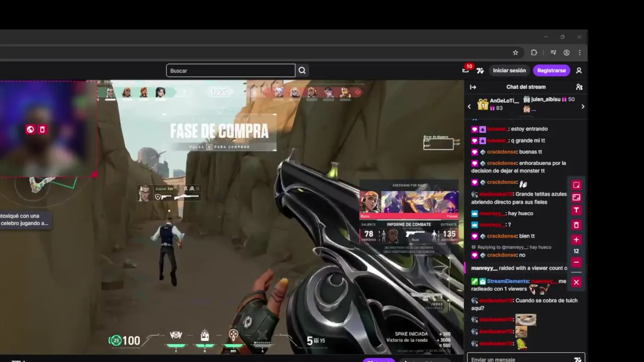Decrease size with minus button below 12
644x362 pixels.
coord(576,262)
